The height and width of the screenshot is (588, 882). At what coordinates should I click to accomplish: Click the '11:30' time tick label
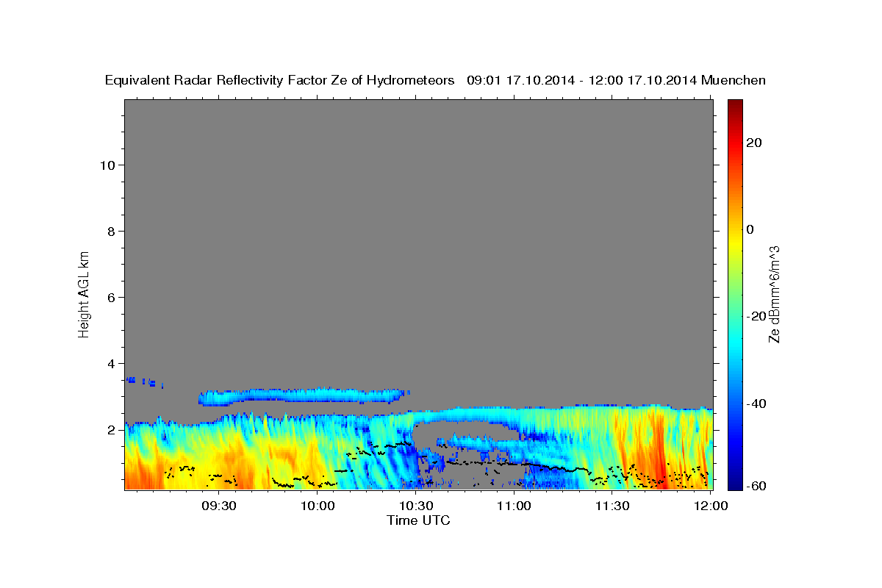point(612,506)
